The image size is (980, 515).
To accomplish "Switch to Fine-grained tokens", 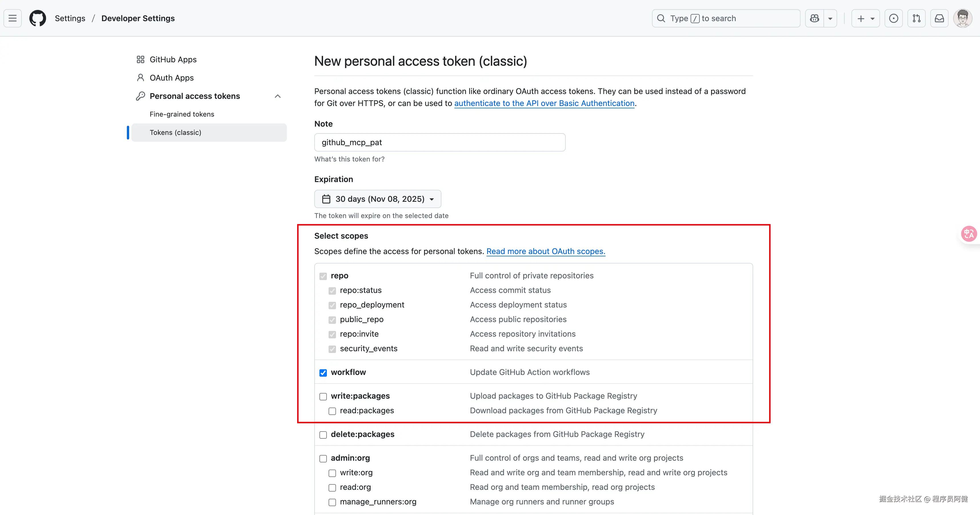I will tap(181, 114).
